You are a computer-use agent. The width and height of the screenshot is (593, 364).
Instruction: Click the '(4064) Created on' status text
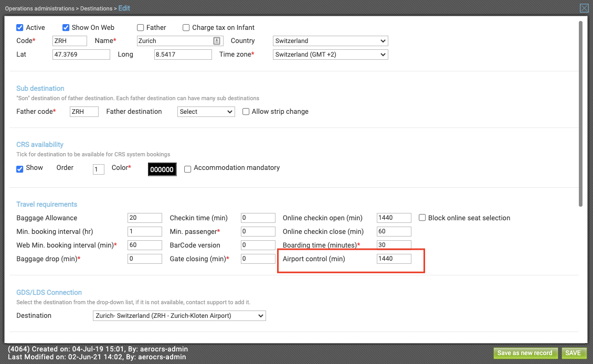pyautogui.click(x=98, y=349)
